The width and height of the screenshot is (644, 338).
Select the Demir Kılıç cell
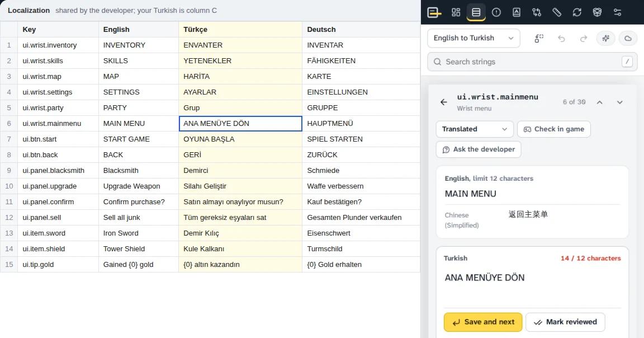pyautogui.click(x=240, y=233)
